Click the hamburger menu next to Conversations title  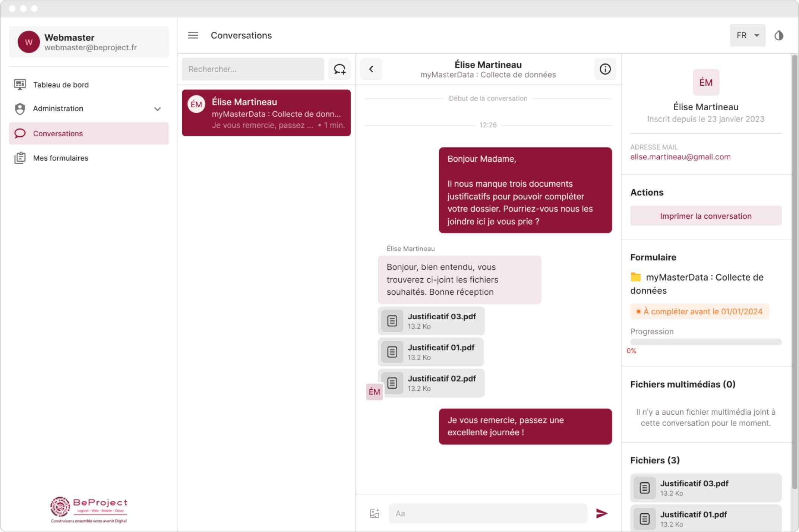193,35
